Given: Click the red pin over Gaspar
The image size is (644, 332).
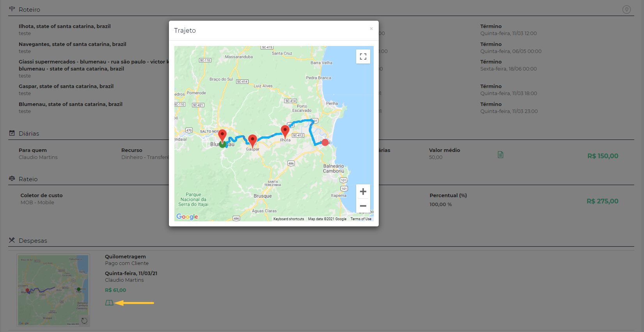Looking at the screenshot, I should (252, 140).
